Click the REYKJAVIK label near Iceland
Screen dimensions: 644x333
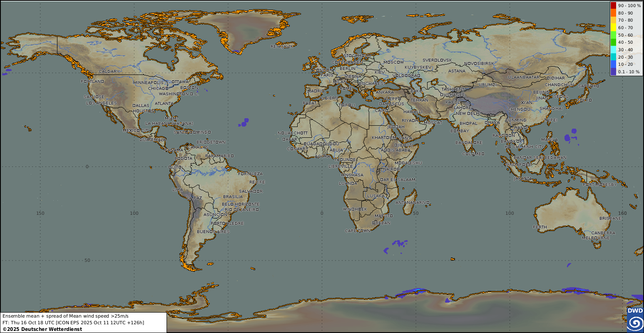click(282, 46)
